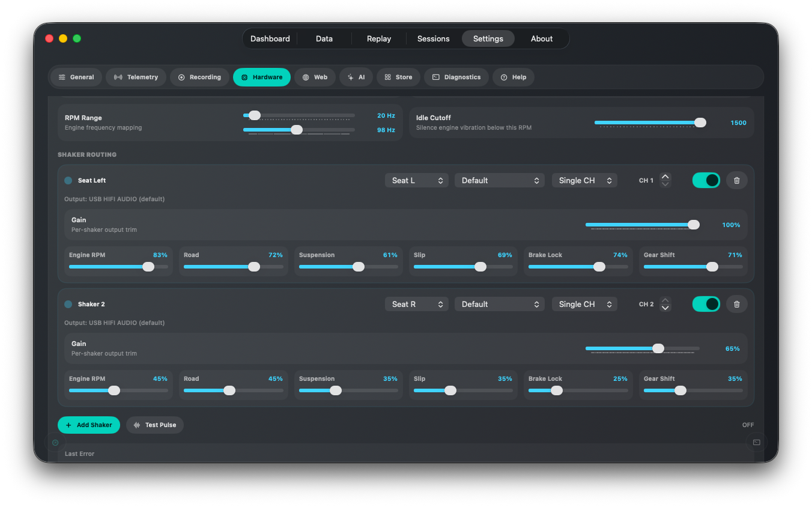Click the Web globe icon
The image size is (812, 507).
click(x=306, y=77)
